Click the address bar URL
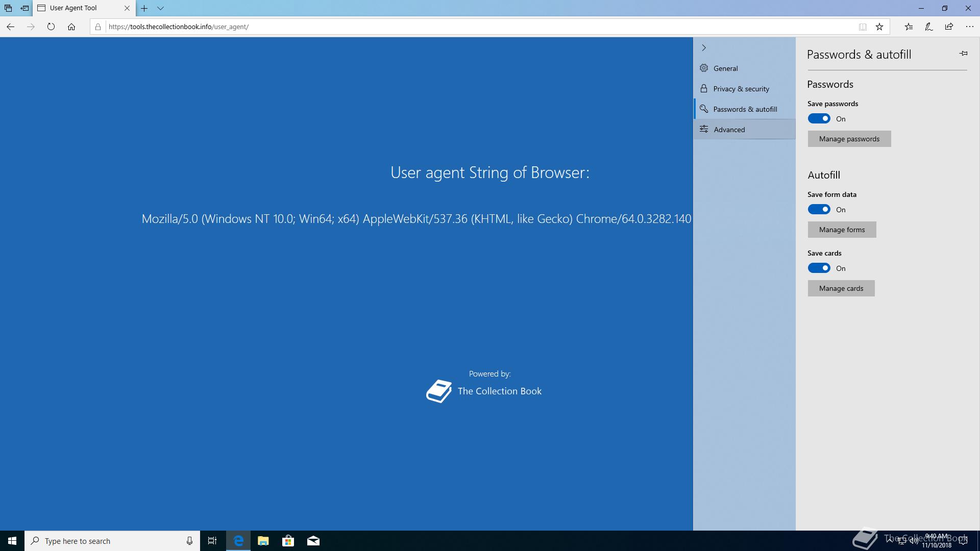980x551 pixels. pyautogui.click(x=179, y=27)
